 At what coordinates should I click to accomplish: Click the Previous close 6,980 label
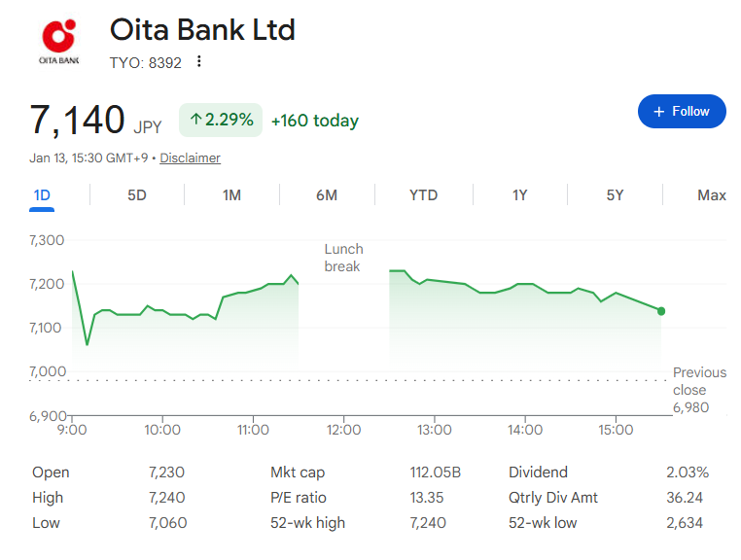(698, 390)
